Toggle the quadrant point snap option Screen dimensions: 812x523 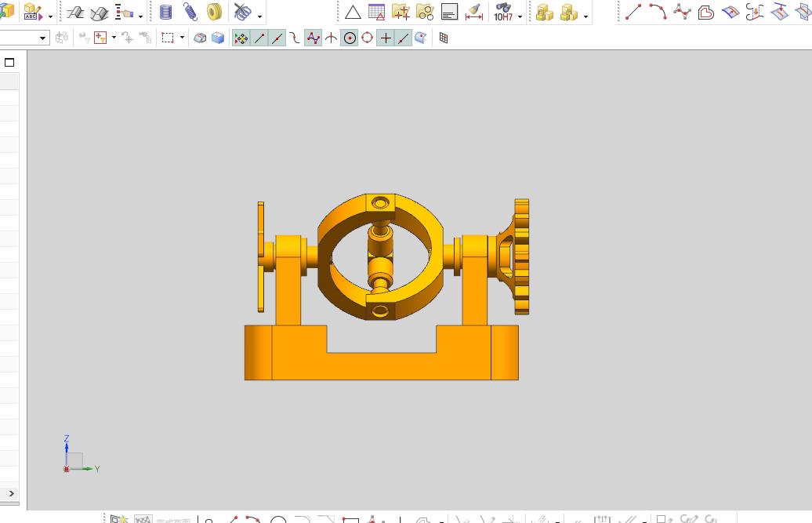click(x=367, y=38)
